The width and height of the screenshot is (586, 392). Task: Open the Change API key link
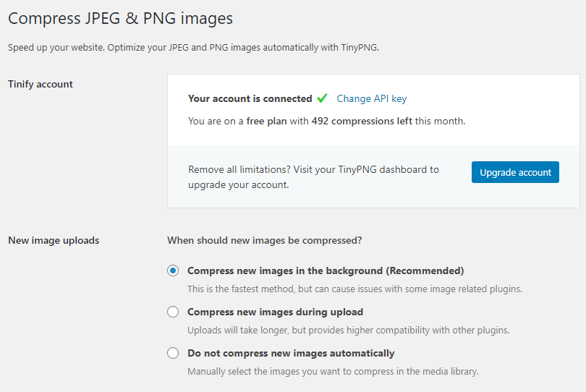tap(371, 98)
